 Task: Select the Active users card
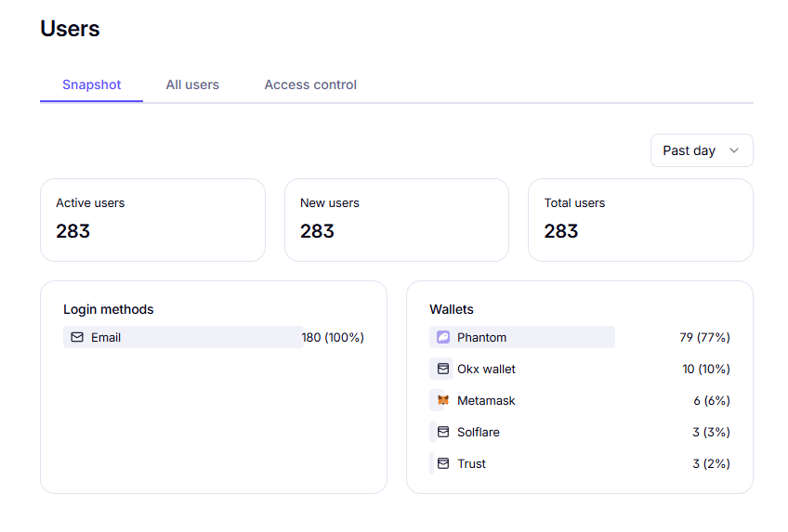pyautogui.click(x=152, y=220)
